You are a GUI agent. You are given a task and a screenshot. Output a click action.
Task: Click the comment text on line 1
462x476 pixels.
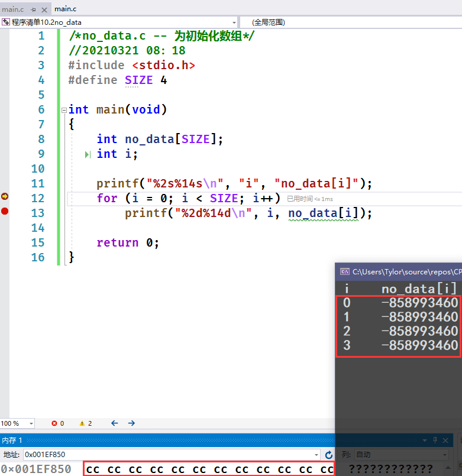coord(161,36)
